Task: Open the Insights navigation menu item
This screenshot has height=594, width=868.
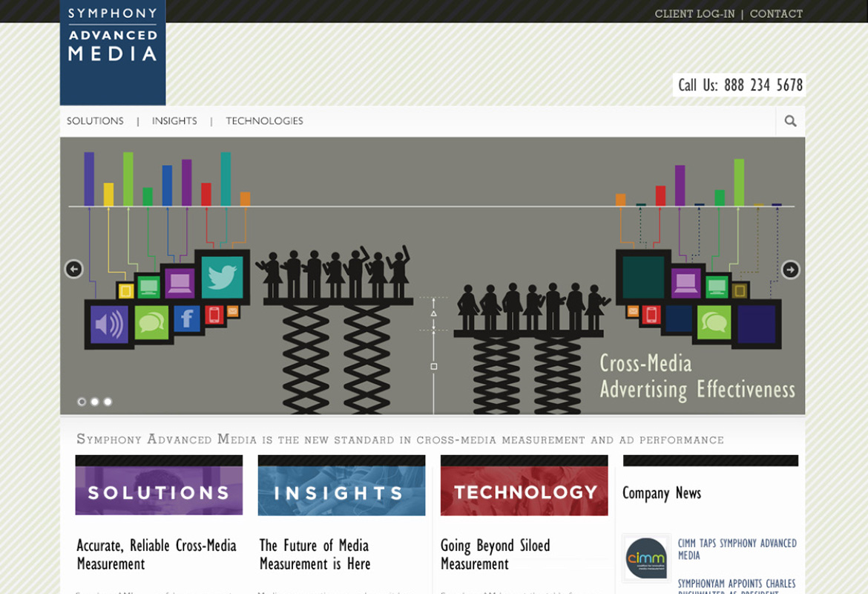Action: click(x=174, y=121)
